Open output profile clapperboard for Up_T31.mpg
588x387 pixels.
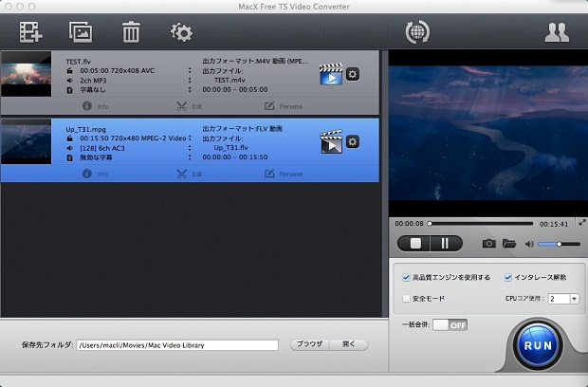tap(331, 141)
